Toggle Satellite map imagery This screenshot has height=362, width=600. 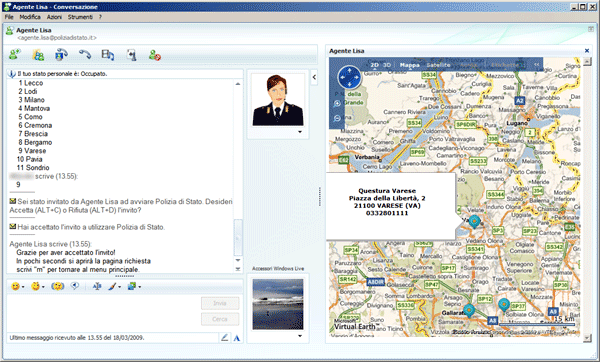tap(438, 65)
